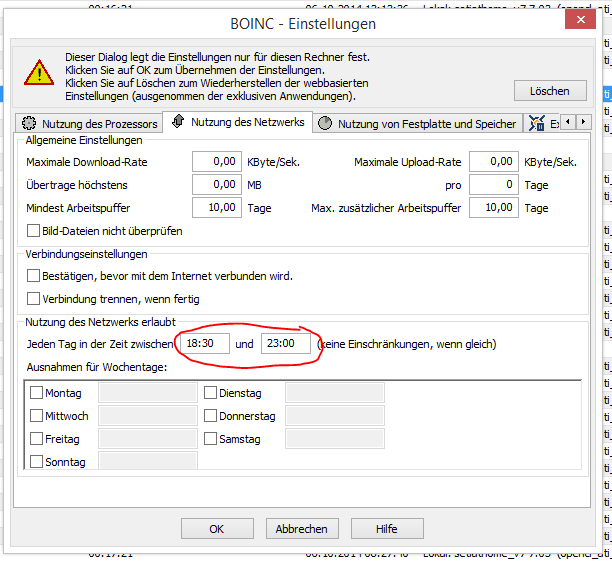Click the end time field showing 23:00

pyautogui.click(x=286, y=344)
